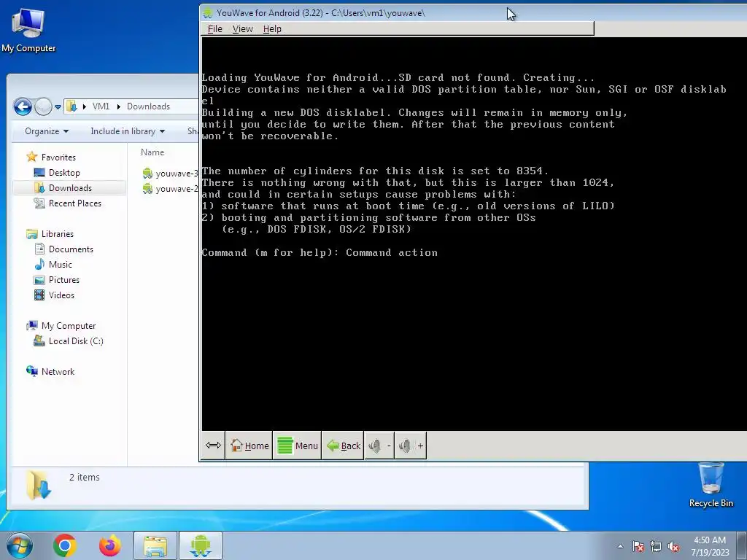The width and height of the screenshot is (747, 560).
Task: Select the youwave-3 installer file
Action: (170, 174)
